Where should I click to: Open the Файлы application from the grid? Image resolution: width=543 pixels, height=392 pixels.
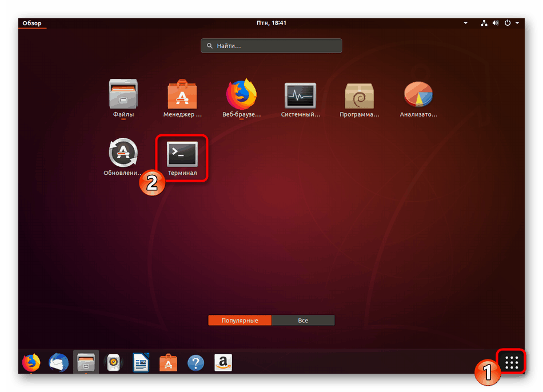(x=122, y=94)
